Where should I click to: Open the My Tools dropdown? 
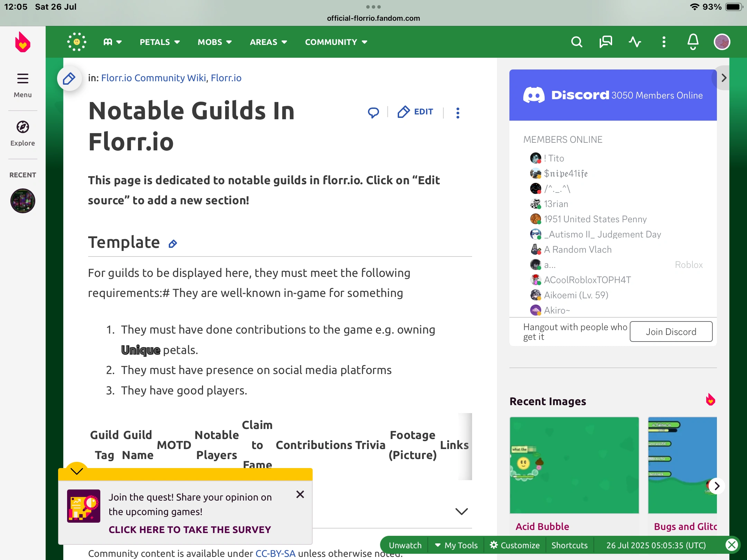tap(456, 545)
